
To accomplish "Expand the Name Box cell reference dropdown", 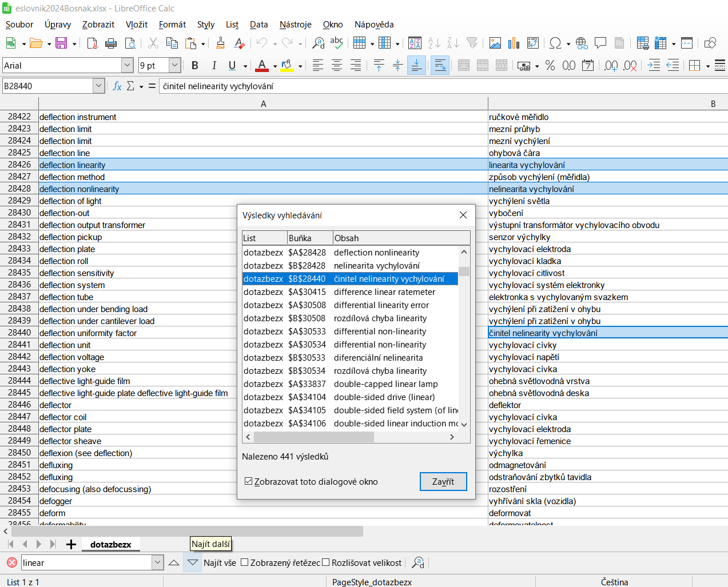I will click(98, 86).
